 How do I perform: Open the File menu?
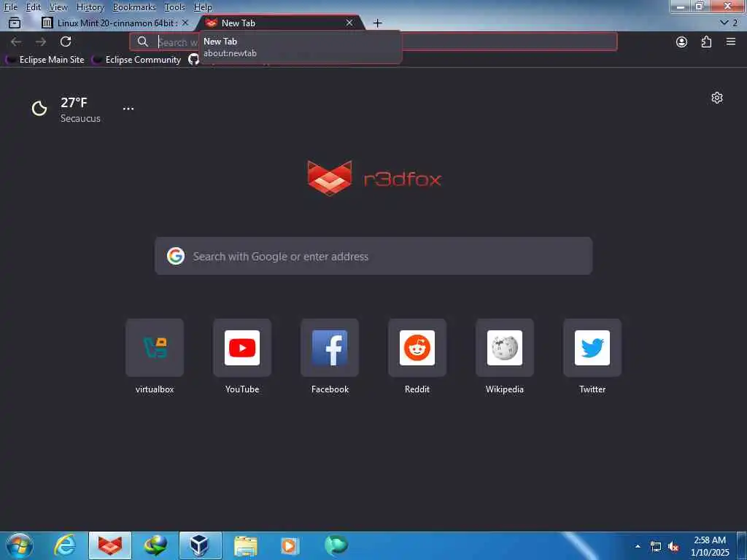(x=10, y=7)
